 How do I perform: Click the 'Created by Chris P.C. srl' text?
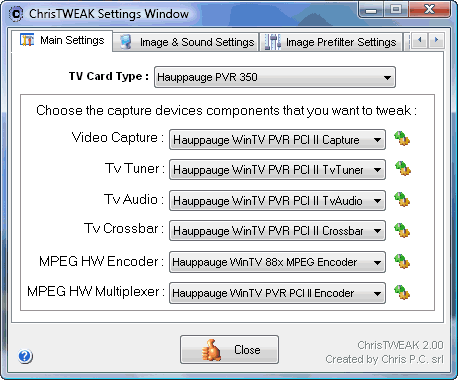click(384, 359)
